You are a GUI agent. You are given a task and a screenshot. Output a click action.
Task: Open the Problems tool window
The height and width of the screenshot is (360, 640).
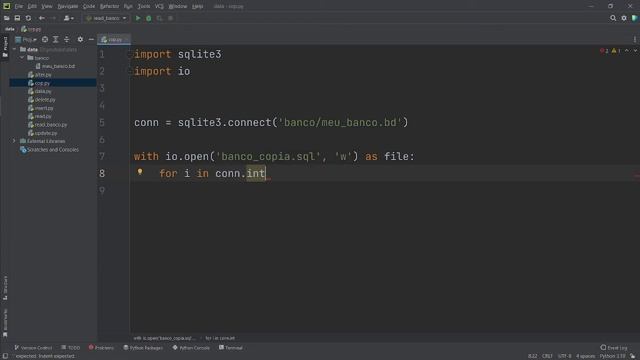click(x=101, y=348)
